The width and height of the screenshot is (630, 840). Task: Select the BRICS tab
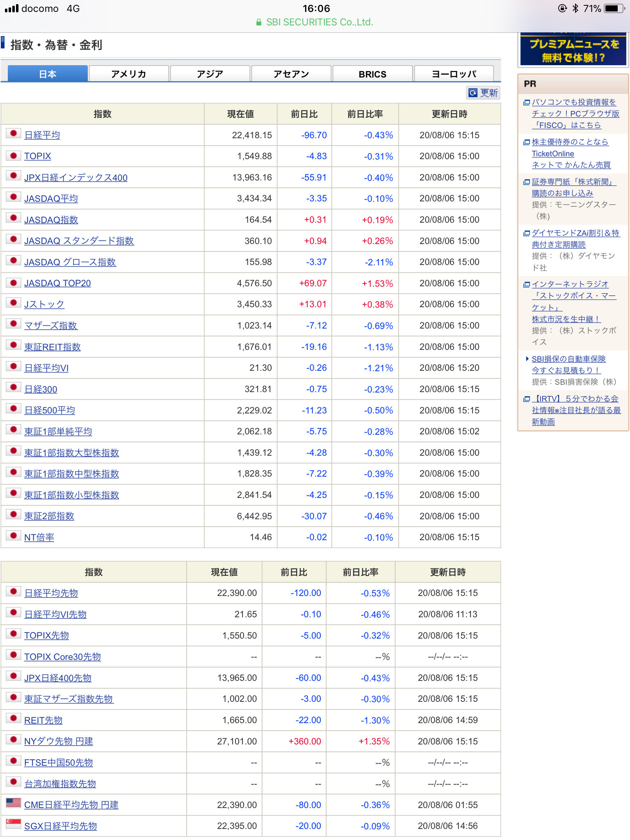tap(372, 74)
